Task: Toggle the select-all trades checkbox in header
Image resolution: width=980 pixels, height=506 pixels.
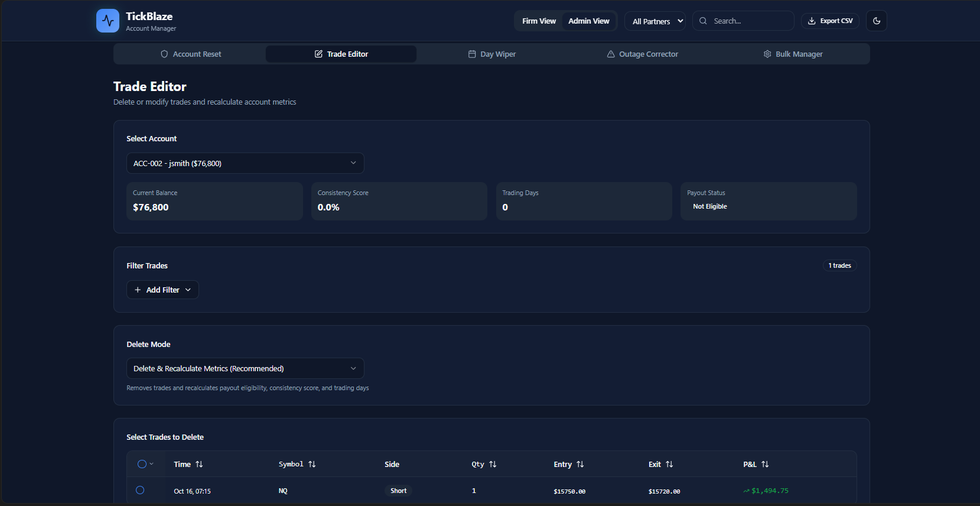Action: [142, 464]
